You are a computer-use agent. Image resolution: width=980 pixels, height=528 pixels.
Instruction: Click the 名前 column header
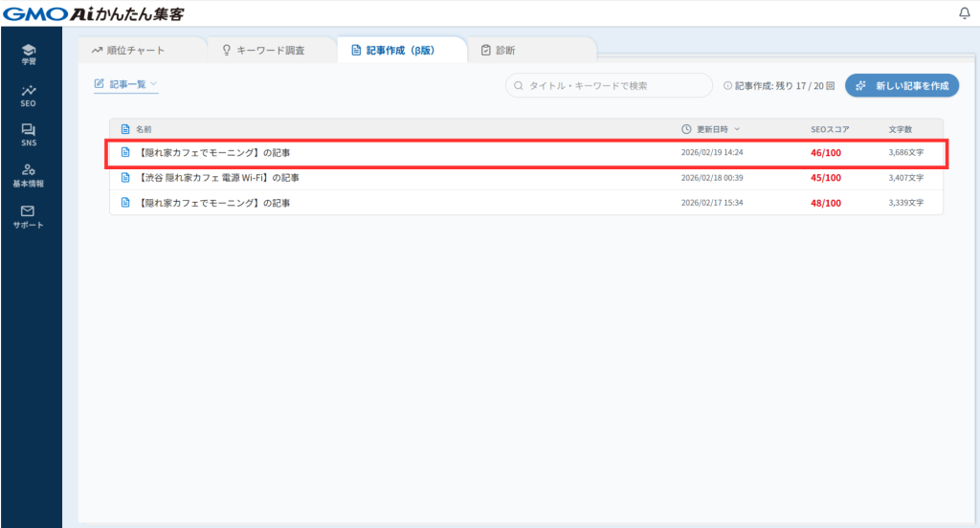click(143, 129)
